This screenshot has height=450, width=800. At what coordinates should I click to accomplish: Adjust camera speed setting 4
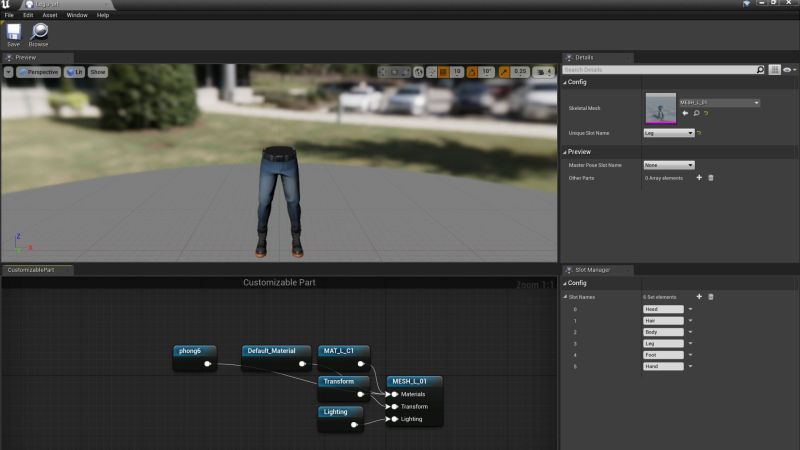(x=544, y=72)
